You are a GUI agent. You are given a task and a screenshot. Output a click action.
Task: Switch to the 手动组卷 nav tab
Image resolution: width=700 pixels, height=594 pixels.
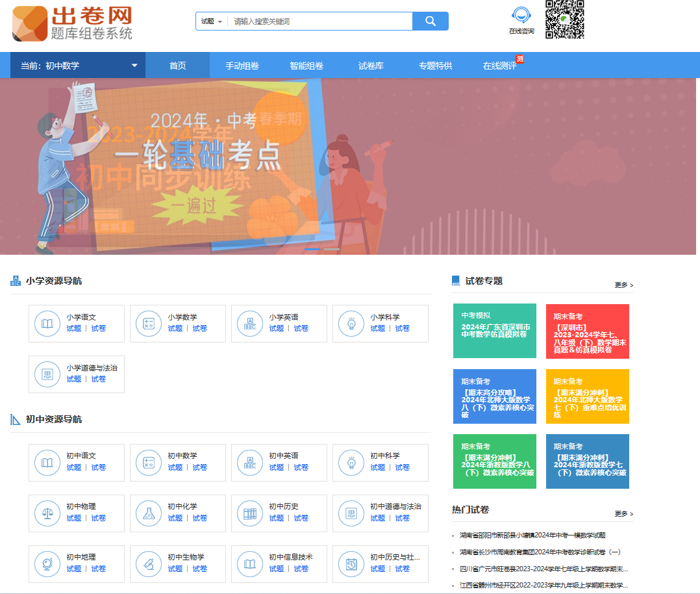tap(242, 66)
